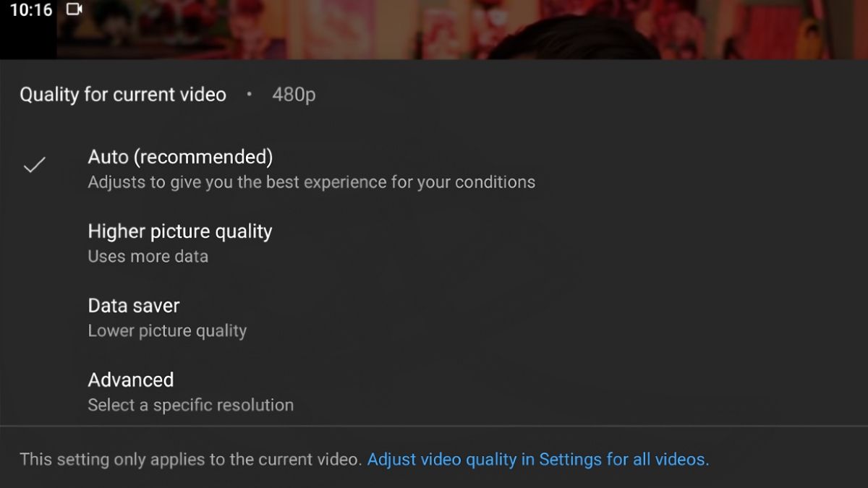Tap the Lower picture quality description
This screenshot has width=868, height=488.
[167, 330]
